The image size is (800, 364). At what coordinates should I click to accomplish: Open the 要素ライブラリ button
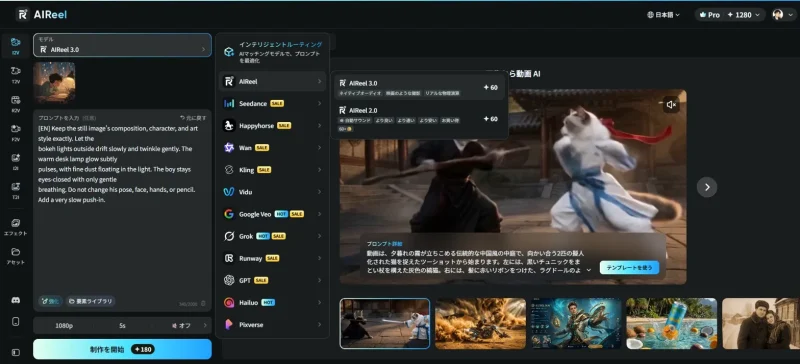[90, 301]
